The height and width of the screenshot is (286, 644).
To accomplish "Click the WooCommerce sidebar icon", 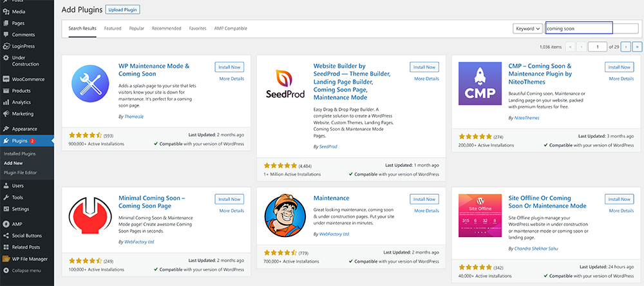I will [6, 79].
